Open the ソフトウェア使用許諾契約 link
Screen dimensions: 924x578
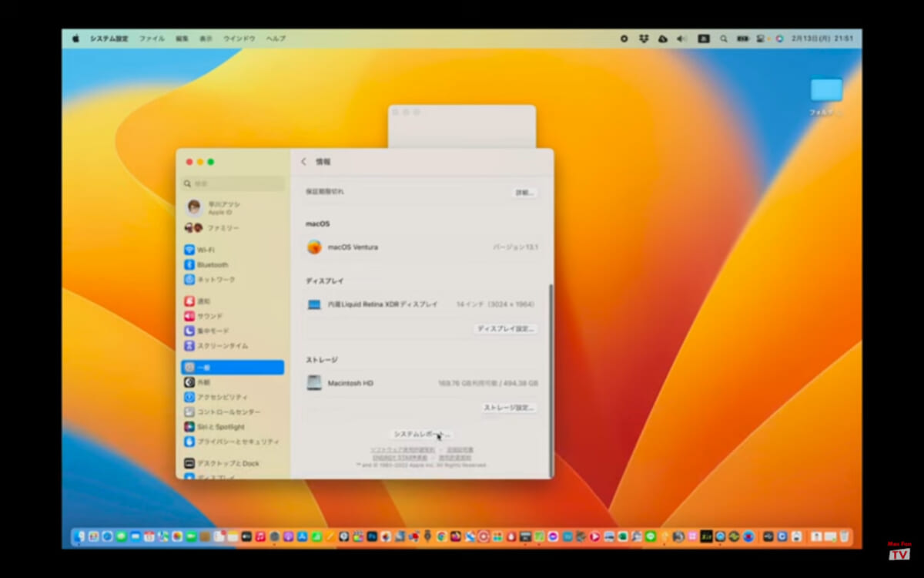[403, 450]
